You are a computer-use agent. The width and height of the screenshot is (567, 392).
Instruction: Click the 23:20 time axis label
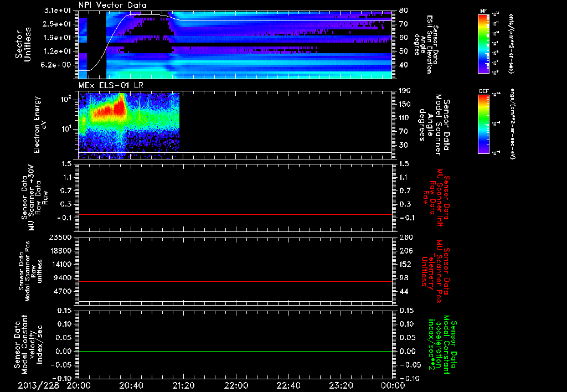tap(341, 386)
